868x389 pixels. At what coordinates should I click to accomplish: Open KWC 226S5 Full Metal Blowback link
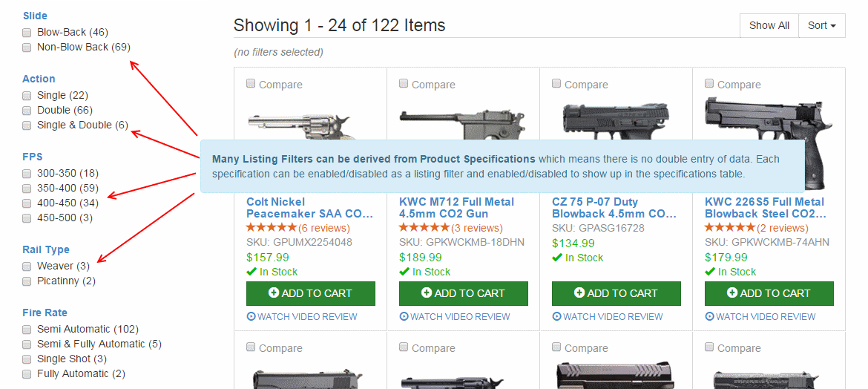pos(766,208)
